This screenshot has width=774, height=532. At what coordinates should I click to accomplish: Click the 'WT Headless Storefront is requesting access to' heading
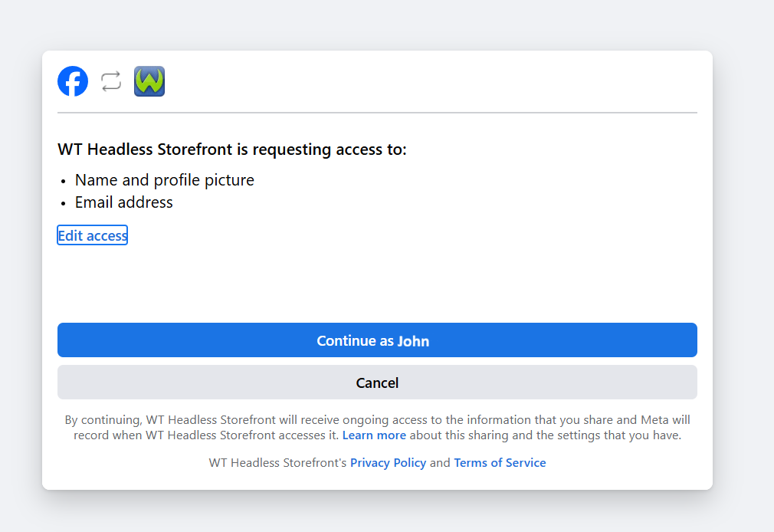(x=232, y=149)
